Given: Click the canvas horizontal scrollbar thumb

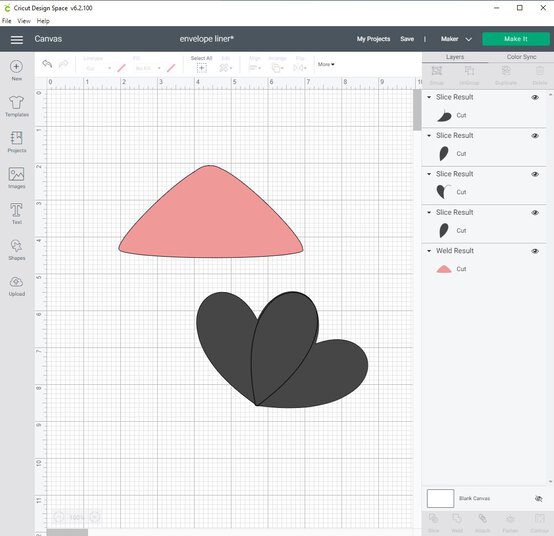Looking at the screenshot, I should coord(67,532).
